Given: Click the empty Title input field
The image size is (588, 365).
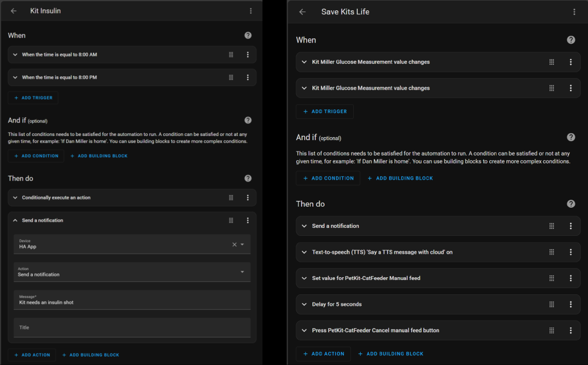Looking at the screenshot, I should pyautogui.click(x=132, y=328).
